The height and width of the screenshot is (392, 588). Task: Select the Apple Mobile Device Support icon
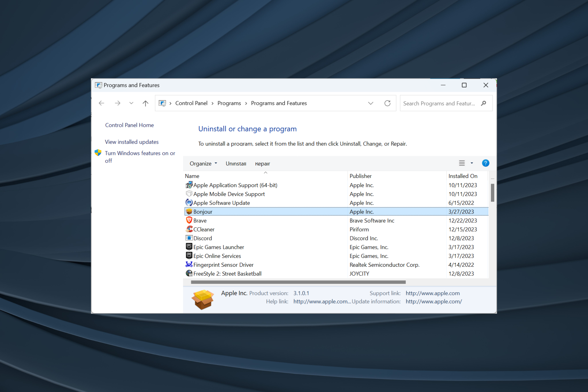[189, 194]
